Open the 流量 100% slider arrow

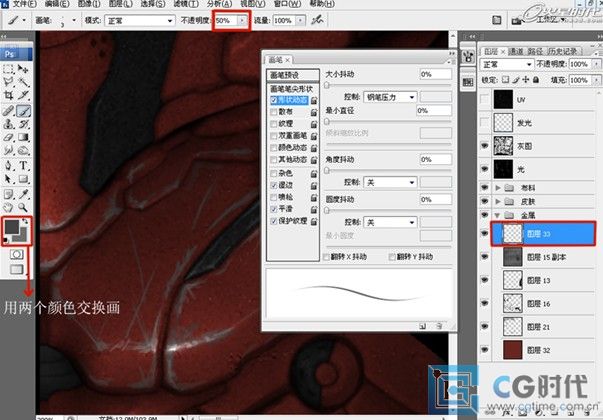(300, 20)
